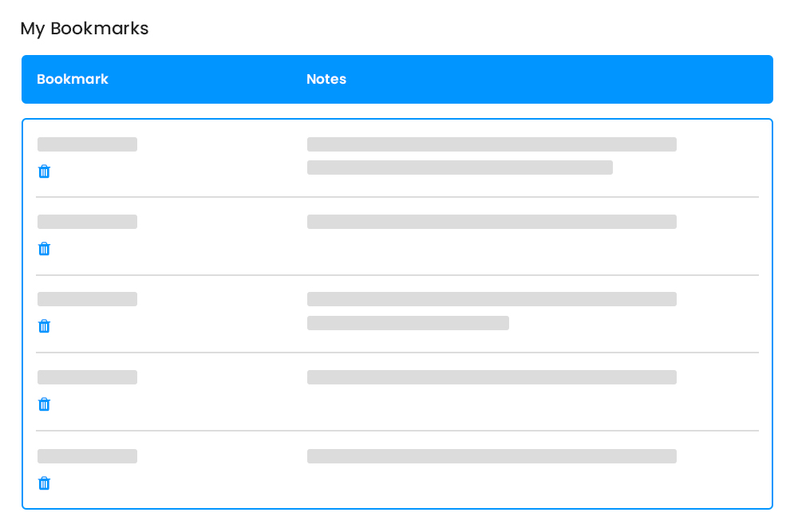
Task: Click the last bookmark's title placeholder
Action: 86,456
